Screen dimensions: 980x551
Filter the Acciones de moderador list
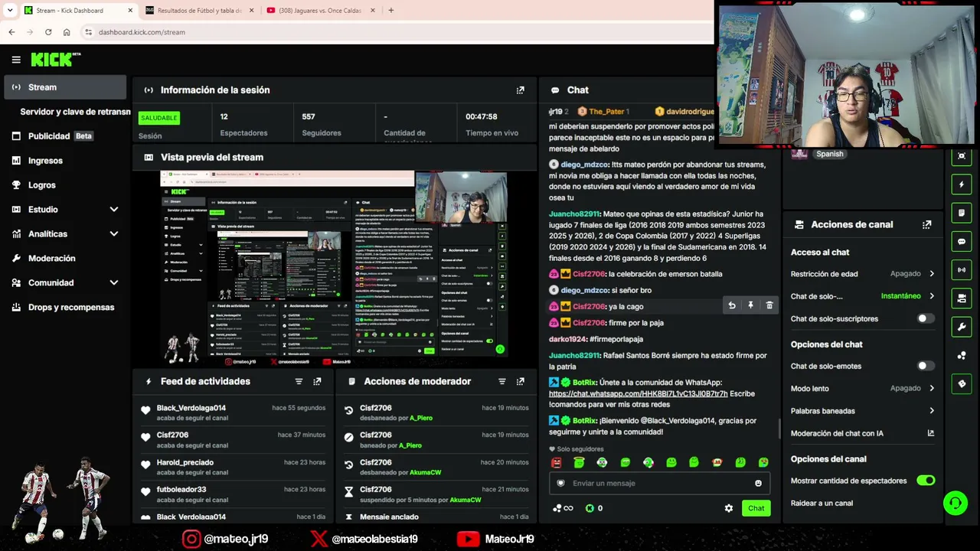[502, 381]
